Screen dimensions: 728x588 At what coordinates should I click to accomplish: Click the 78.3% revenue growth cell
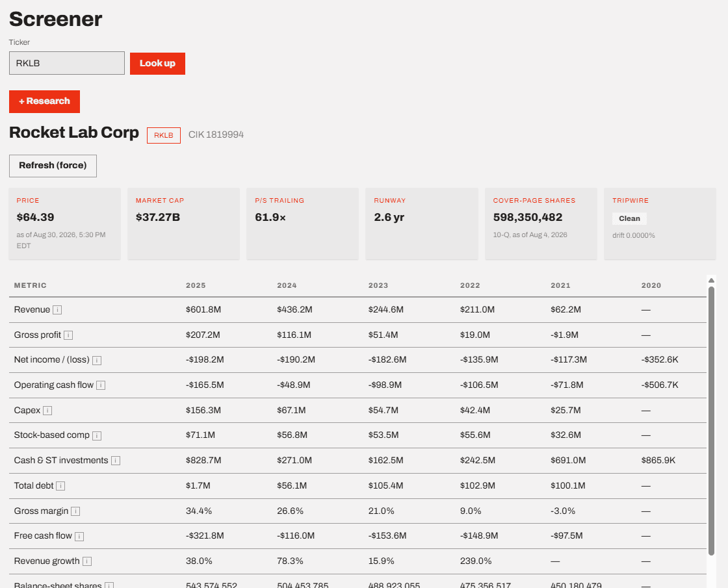tap(290, 561)
